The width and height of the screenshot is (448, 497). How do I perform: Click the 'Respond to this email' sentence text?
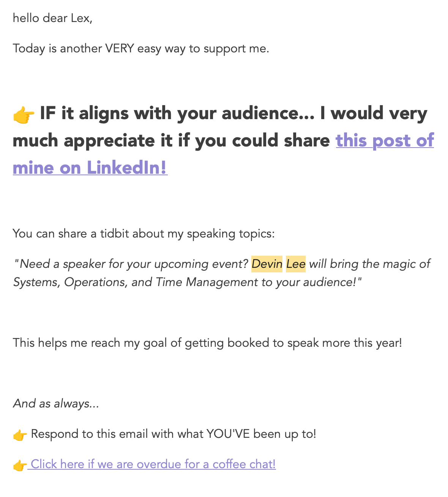174,434
